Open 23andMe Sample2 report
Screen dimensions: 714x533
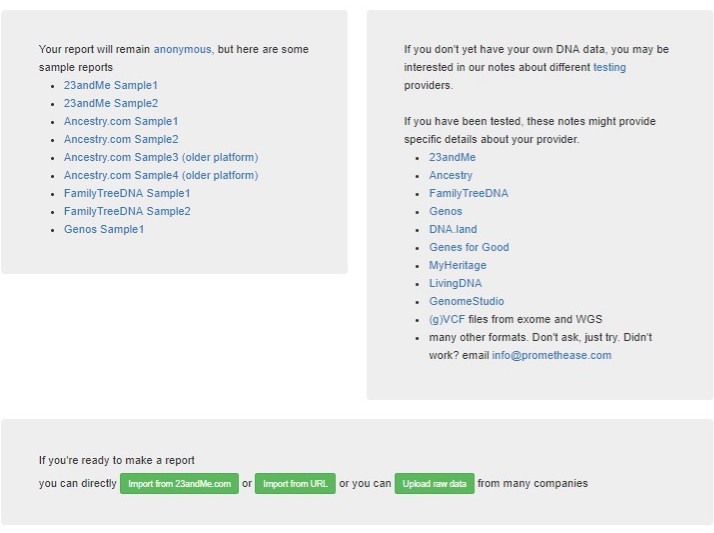(x=111, y=103)
